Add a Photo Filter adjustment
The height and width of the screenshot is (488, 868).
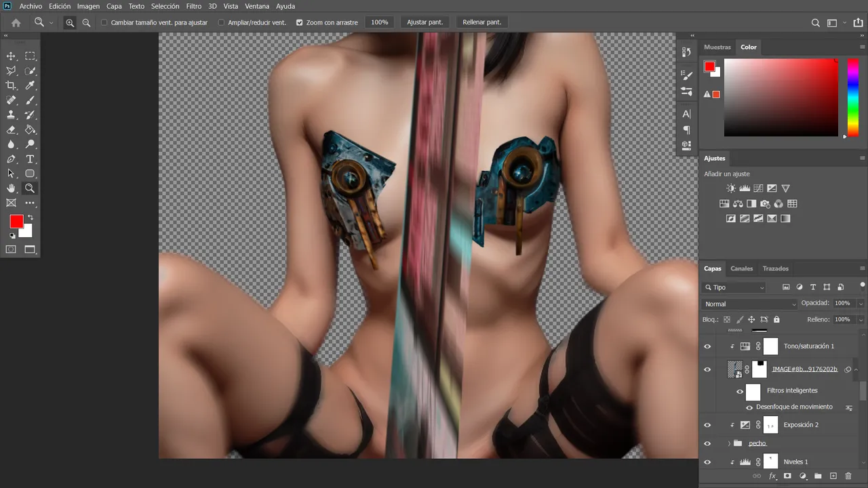(765, 203)
